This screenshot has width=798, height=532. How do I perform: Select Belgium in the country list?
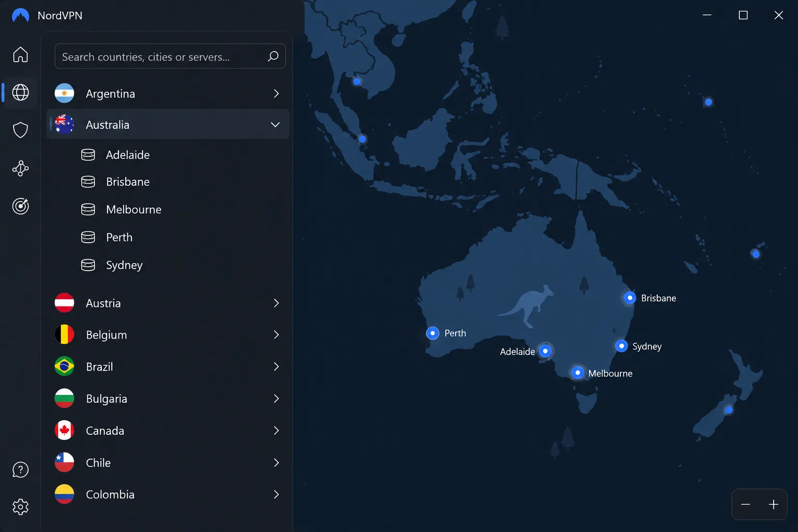coord(168,335)
